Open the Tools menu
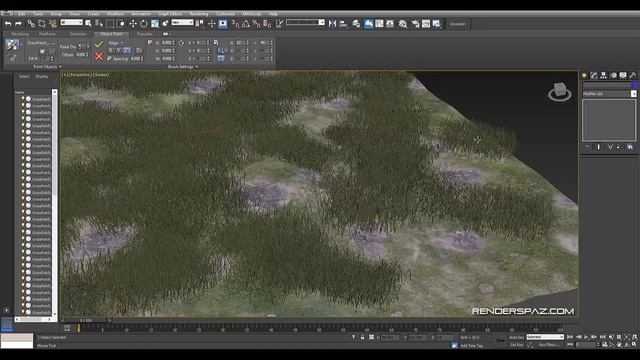The image size is (640, 360). point(38,14)
